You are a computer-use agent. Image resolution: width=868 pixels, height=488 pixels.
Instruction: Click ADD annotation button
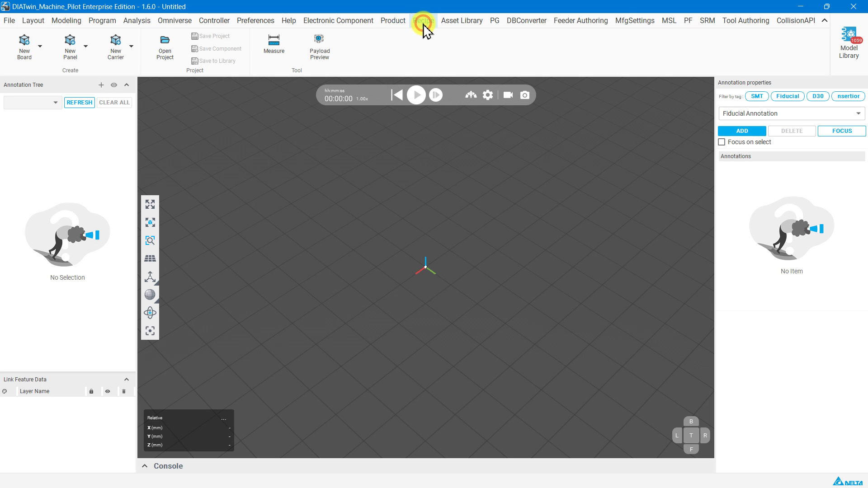[x=742, y=131]
